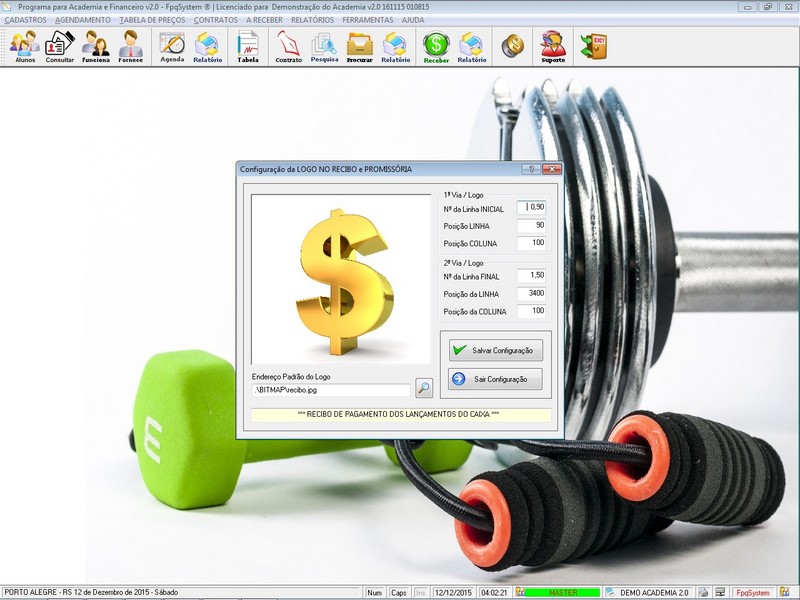This screenshot has height=600, width=800.
Task: Restore down the main application window
Action: [767, 7]
